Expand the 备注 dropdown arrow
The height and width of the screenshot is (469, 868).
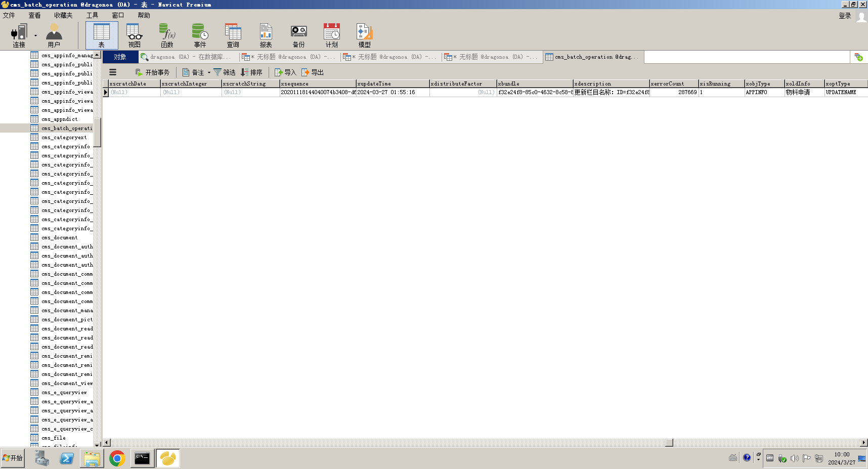tap(209, 72)
